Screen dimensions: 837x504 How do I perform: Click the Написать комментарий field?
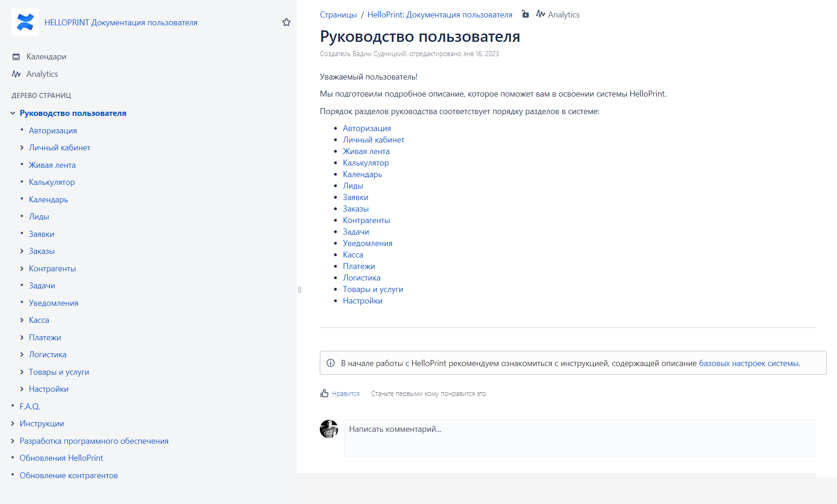coord(580,438)
